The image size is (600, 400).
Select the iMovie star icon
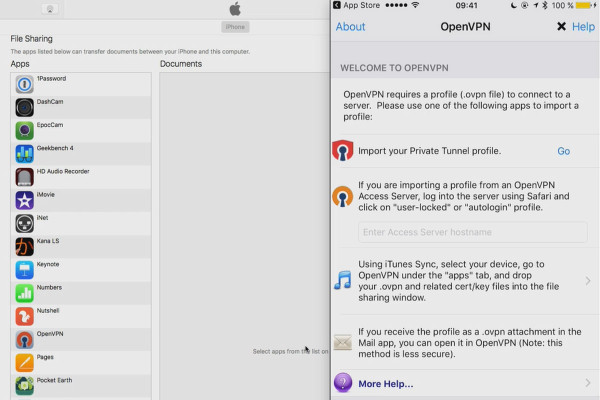pos(24,200)
